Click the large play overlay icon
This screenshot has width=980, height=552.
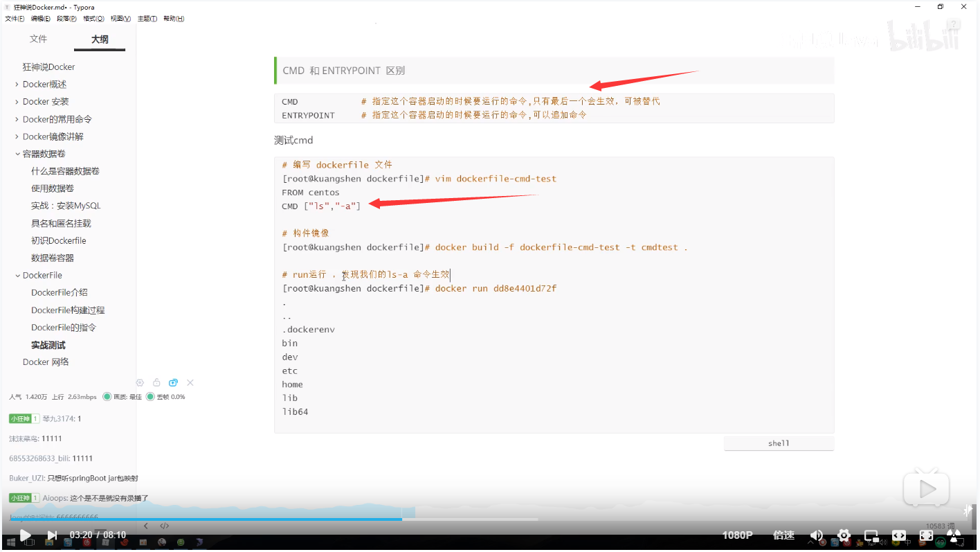(925, 489)
